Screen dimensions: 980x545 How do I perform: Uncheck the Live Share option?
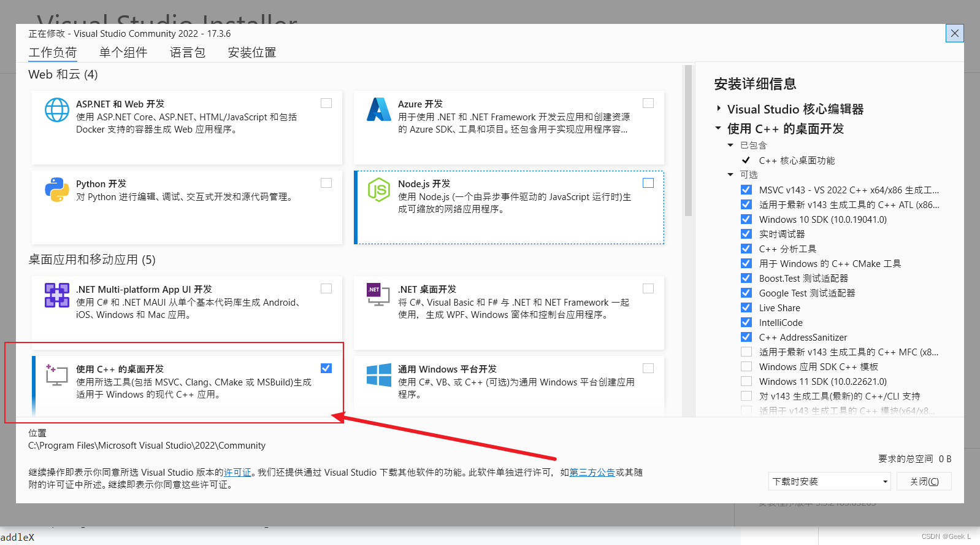(746, 307)
